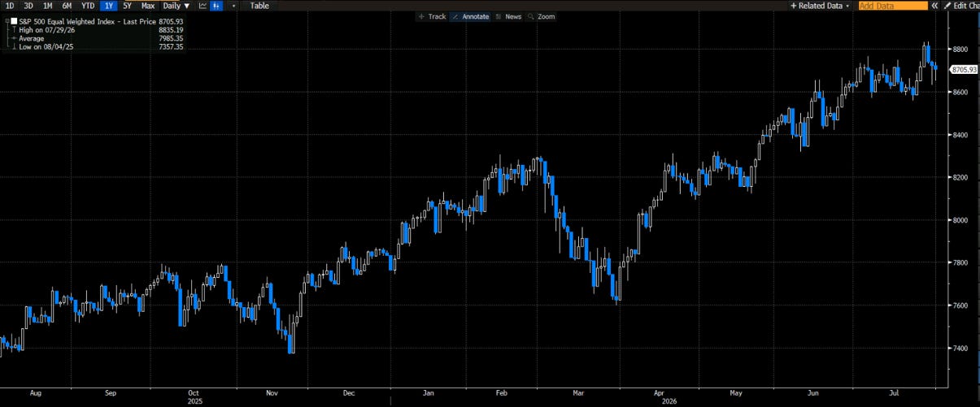Toggle the Annotate tool
The height and width of the screenshot is (407, 980).
(471, 16)
